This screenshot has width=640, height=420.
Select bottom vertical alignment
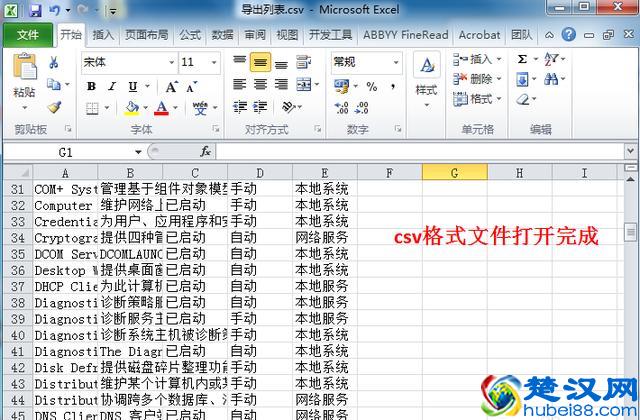(x=281, y=62)
